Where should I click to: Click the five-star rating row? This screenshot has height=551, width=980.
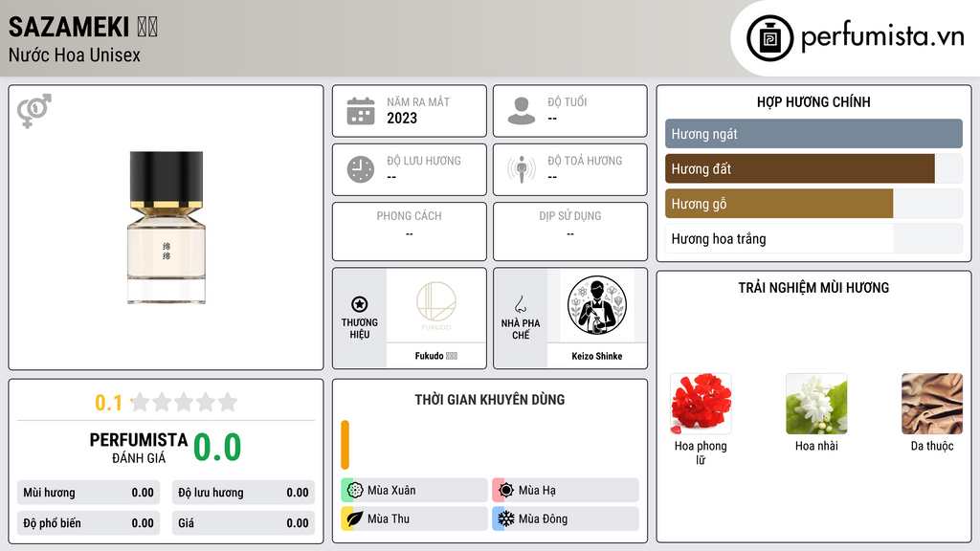pyautogui.click(x=185, y=402)
